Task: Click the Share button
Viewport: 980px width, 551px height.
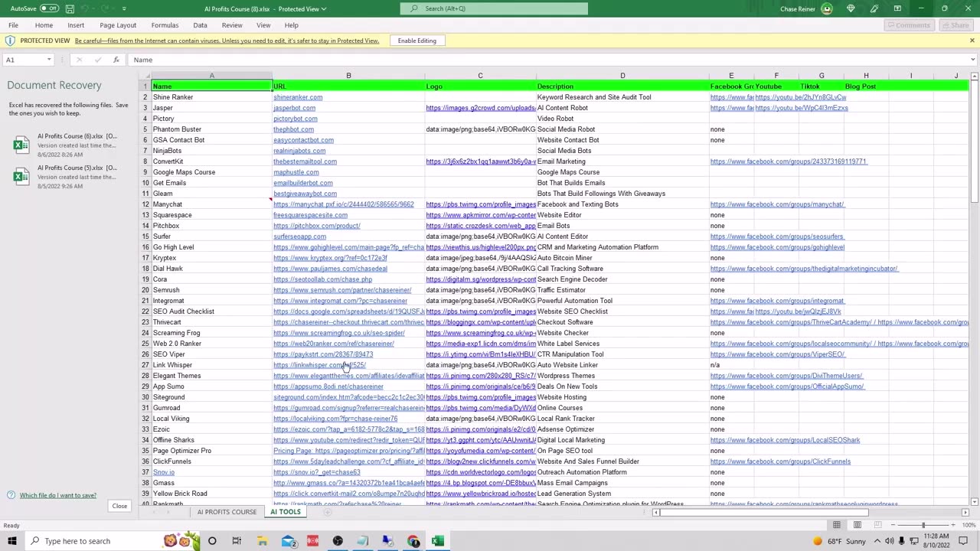Action: click(955, 25)
